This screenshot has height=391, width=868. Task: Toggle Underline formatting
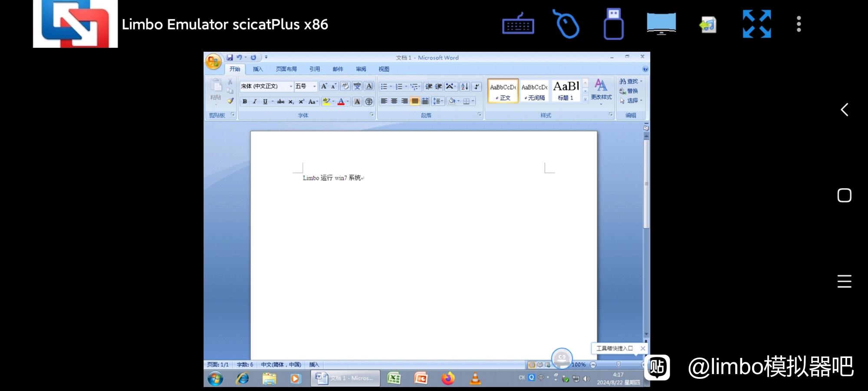pyautogui.click(x=265, y=101)
